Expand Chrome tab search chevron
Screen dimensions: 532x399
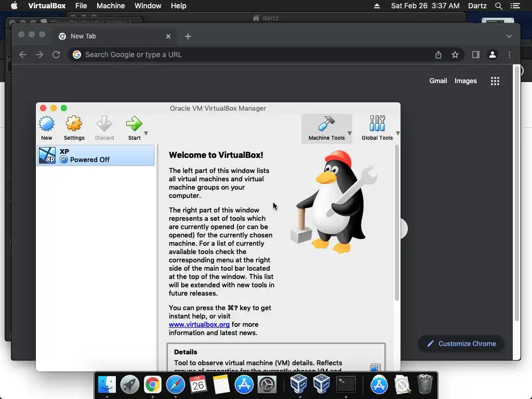509,36
